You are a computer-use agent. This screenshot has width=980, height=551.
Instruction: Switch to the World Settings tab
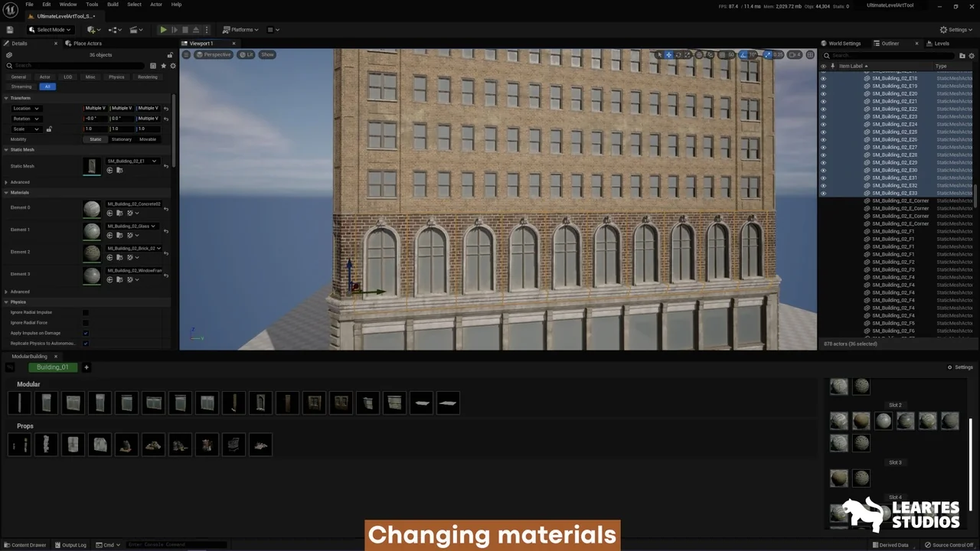point(844,44)
